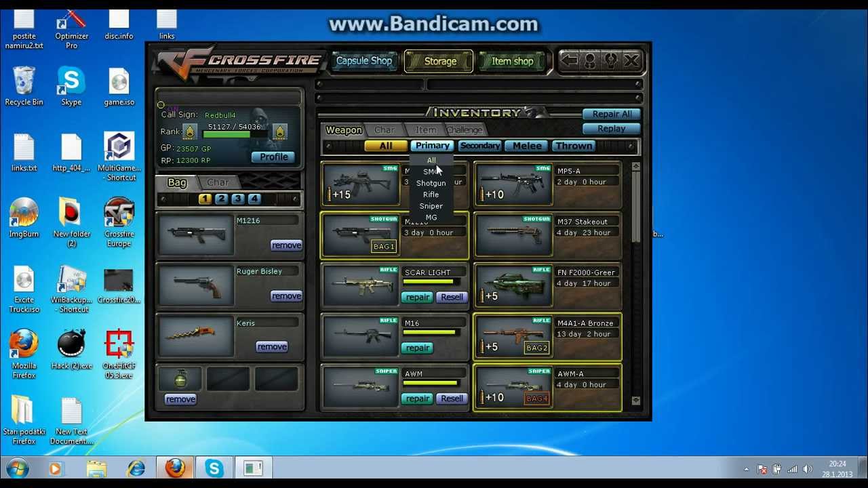The width and height of the screenshot is (868, 488).
Task: Open the Primary weapon filter dropdown
Action: coord(432,146)
